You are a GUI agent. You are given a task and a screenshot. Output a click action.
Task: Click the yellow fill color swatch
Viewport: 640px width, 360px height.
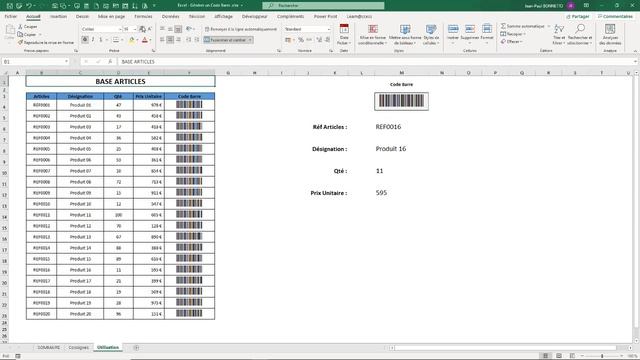[x=131, y=40]
